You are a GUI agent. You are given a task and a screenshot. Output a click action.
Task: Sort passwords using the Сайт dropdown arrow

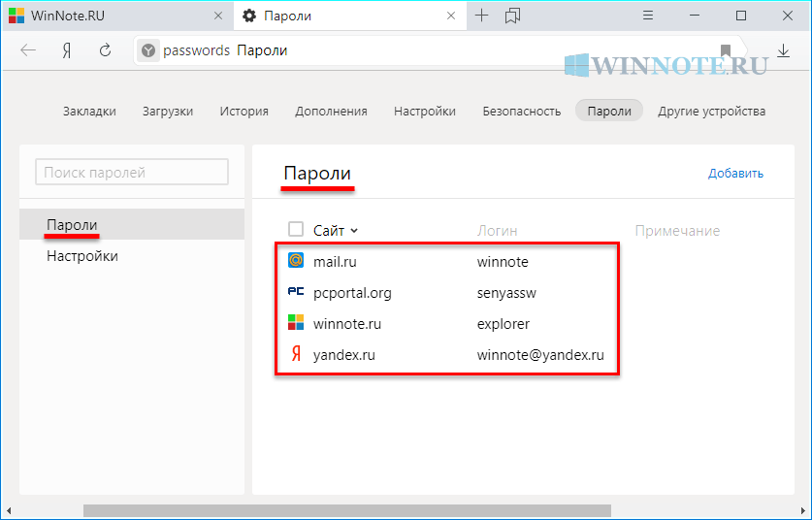click(x=354, y=231)
